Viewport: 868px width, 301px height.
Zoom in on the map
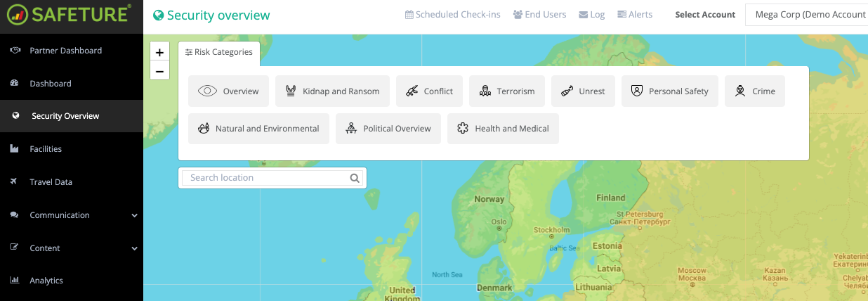tap(160, 53)
